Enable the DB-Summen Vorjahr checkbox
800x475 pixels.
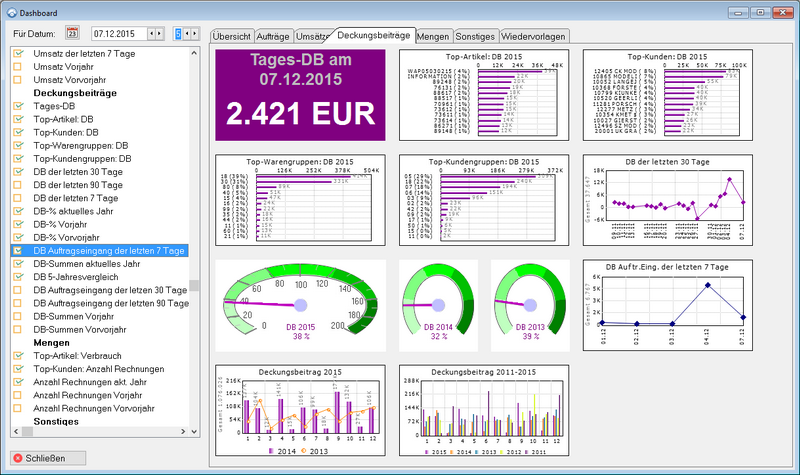coord(17,316)
